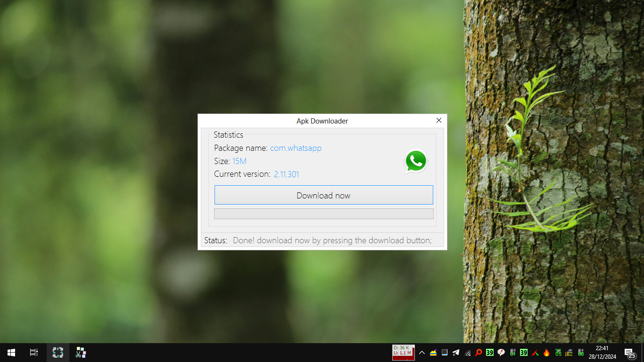Open the Wi-Fi network tray icon
This screenshot has height=362, width=644.
coord(468,353)
